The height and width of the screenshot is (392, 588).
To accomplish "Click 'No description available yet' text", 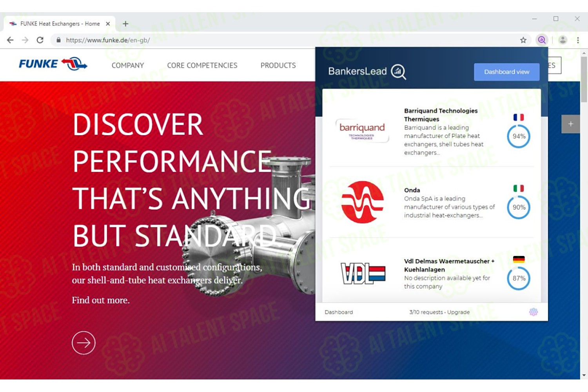I will tap(447, 282).
